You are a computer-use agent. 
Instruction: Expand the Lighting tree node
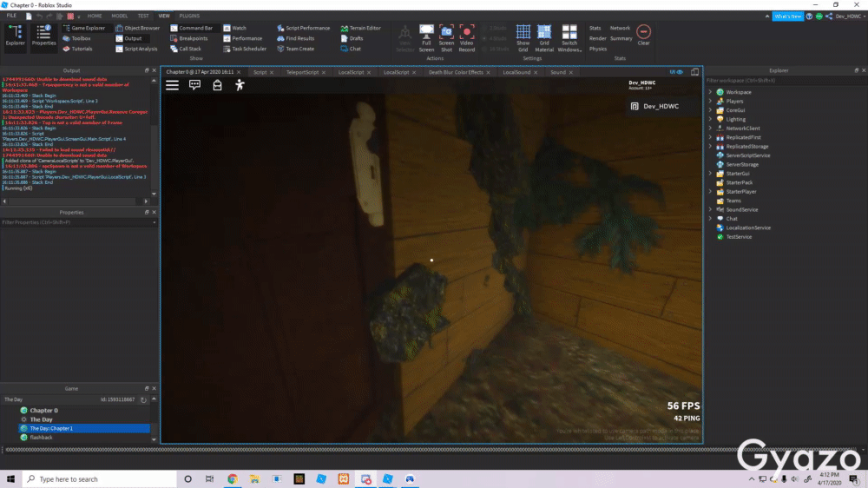(711, 119)
